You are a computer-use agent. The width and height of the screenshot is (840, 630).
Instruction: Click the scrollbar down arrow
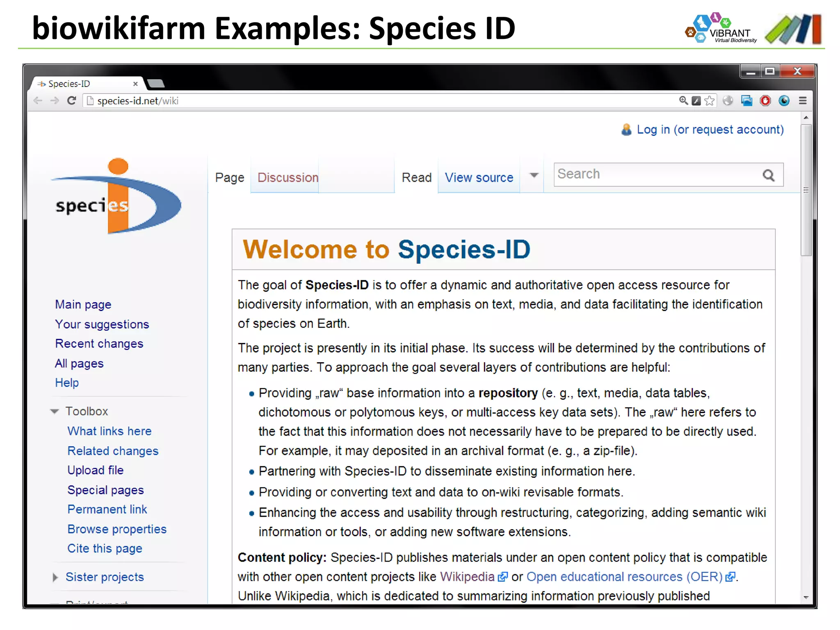[x=806, y=598]
